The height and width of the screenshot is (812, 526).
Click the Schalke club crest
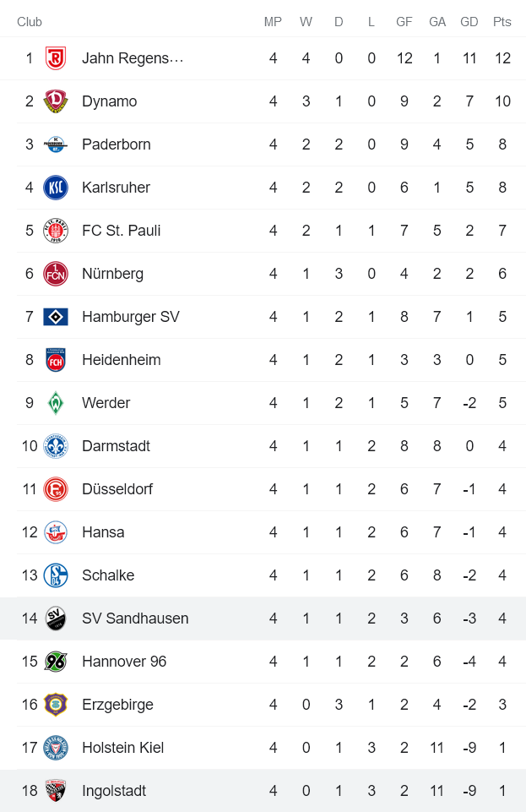click(54, 575)
